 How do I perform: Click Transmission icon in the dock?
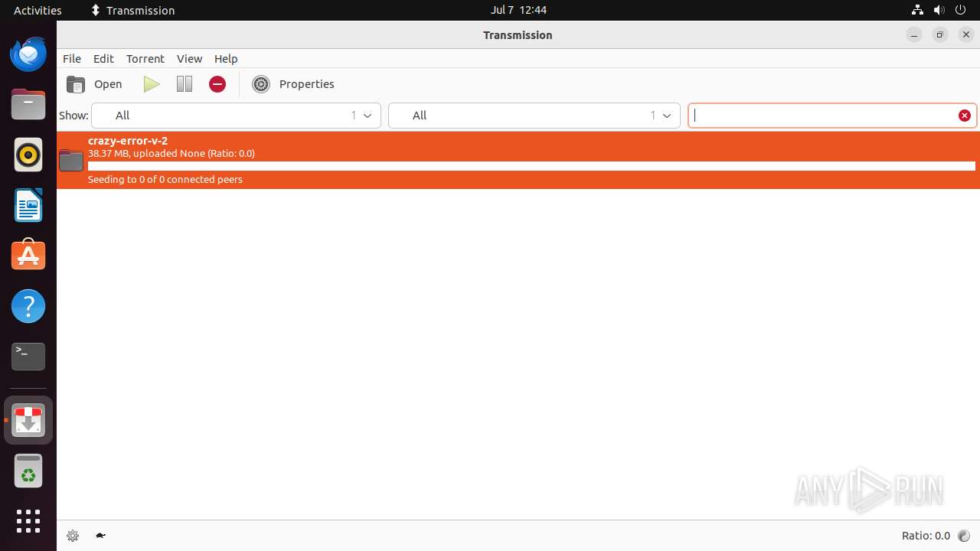coord(28,420)
